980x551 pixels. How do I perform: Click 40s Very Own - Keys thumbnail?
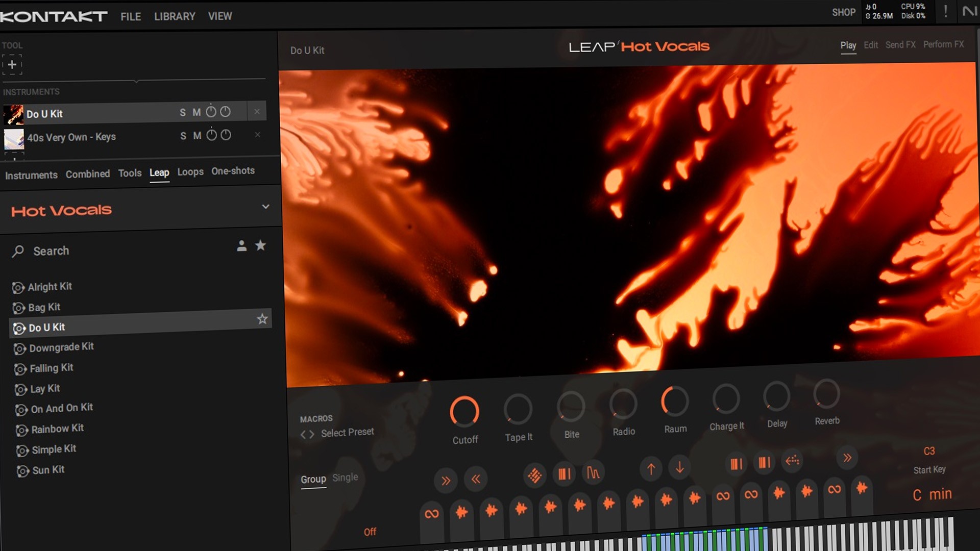(x=14, y=139)
